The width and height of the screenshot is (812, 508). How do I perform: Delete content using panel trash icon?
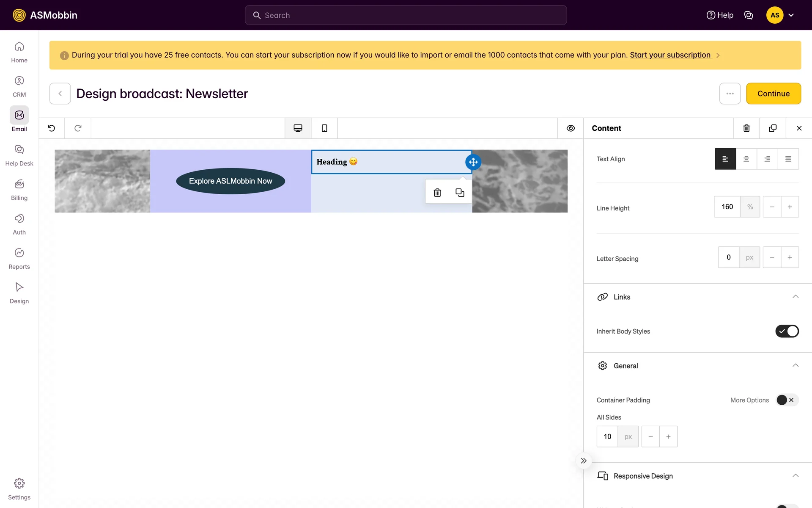pos(746,128)
